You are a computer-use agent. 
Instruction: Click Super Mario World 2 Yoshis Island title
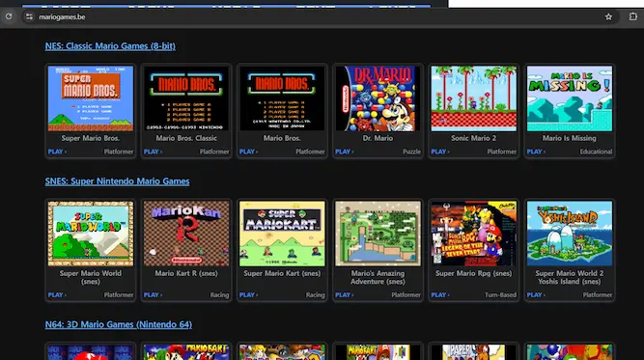point(570,278)
